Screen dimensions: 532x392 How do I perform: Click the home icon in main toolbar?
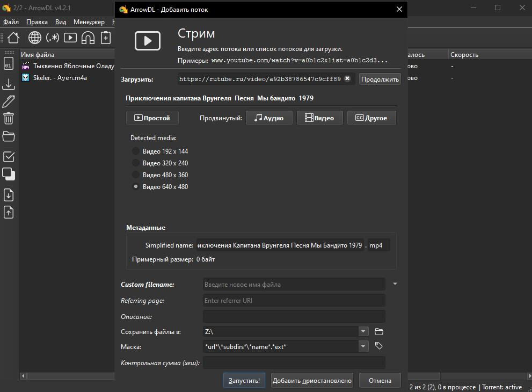[x=13, y=38]
